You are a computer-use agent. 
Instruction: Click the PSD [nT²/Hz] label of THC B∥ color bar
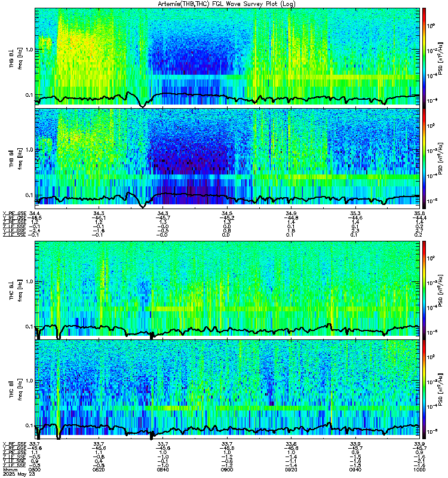(441, 390)
